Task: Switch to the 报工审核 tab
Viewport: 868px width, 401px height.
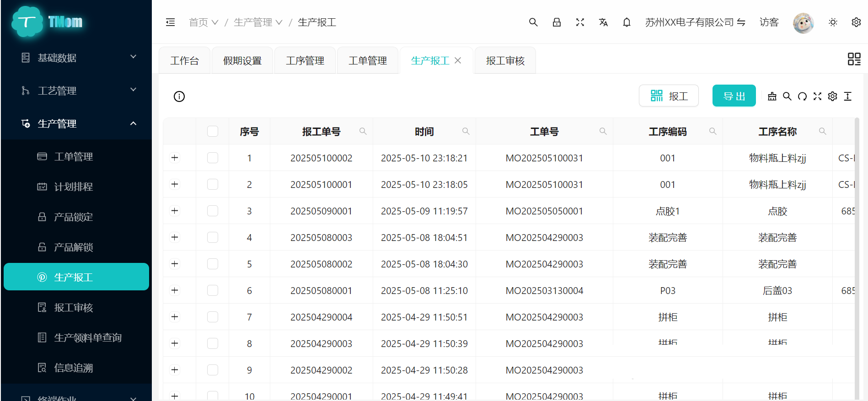Action: [x=505, y=61]
